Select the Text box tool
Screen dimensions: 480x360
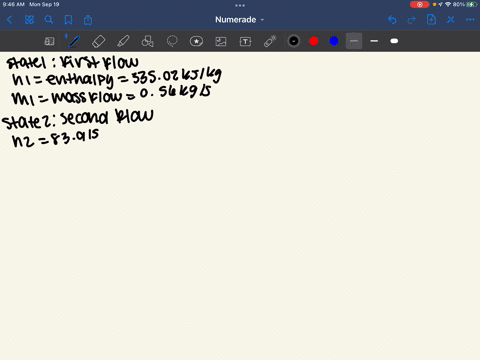pyautogui.click(x=245, y=41)
